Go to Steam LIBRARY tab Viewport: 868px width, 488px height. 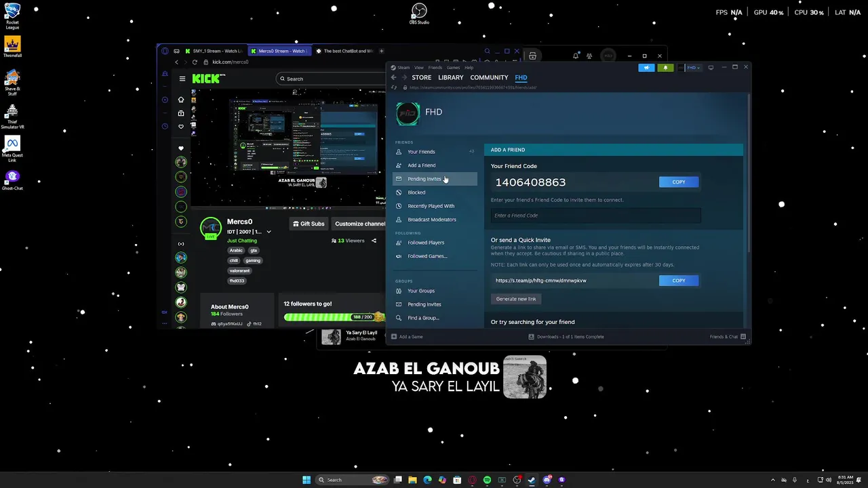pos(451,77)
